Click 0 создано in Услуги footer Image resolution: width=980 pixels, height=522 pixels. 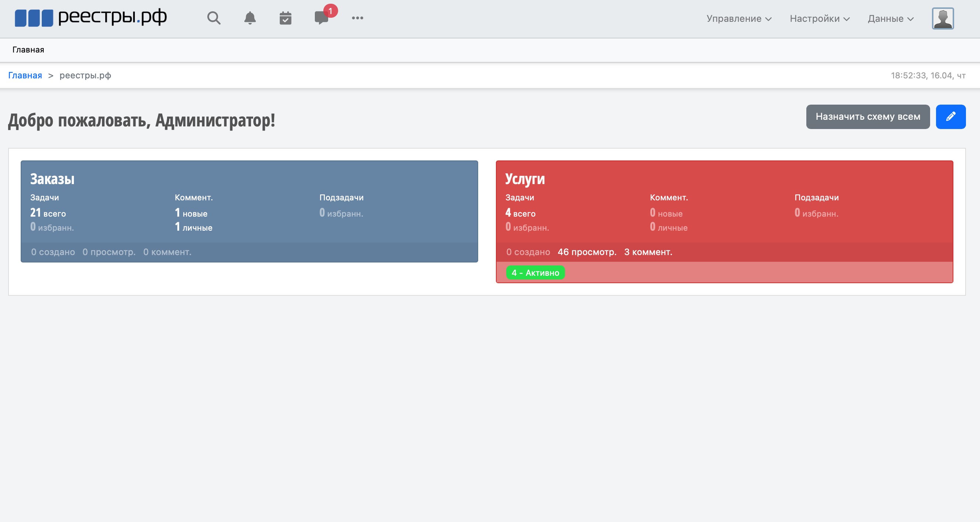point(528,252)
